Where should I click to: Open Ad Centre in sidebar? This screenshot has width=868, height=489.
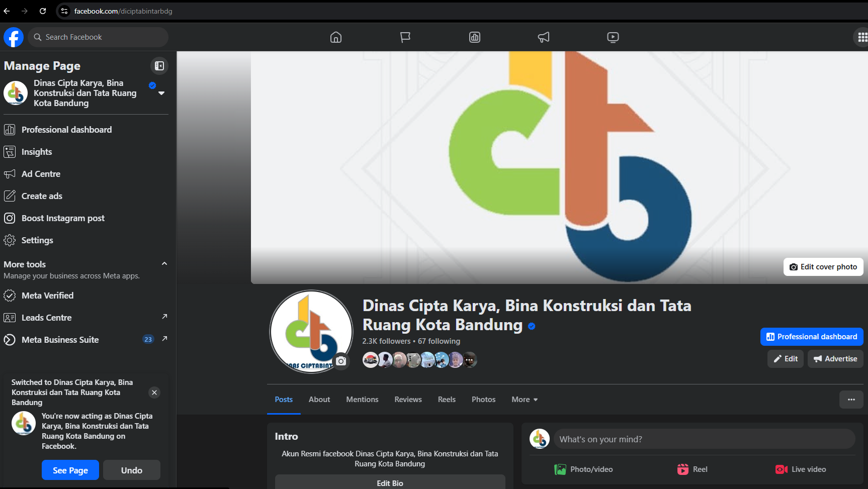(x=86, y=174)
